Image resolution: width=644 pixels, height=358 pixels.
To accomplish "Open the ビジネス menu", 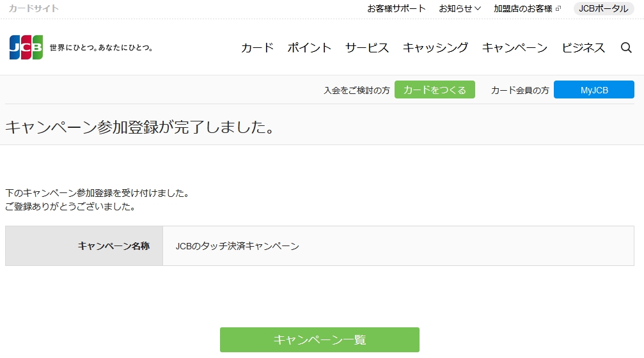I will (583, 47).
